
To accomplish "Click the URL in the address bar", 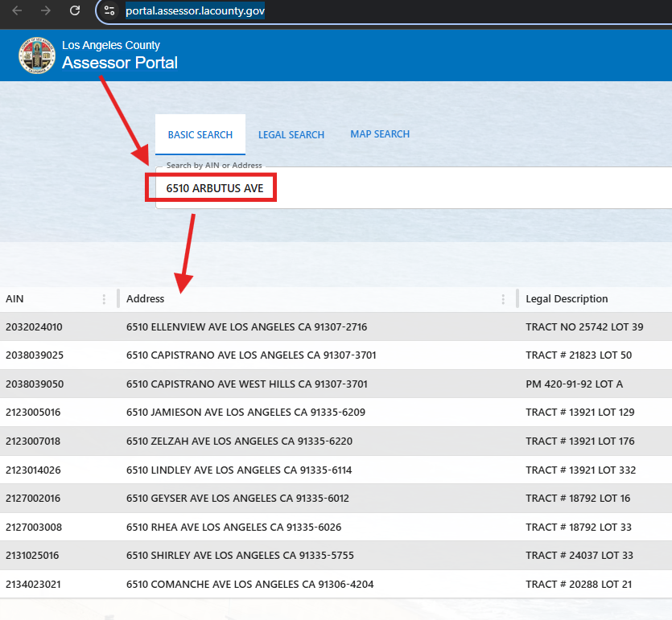I will click(x=195, y=11).
